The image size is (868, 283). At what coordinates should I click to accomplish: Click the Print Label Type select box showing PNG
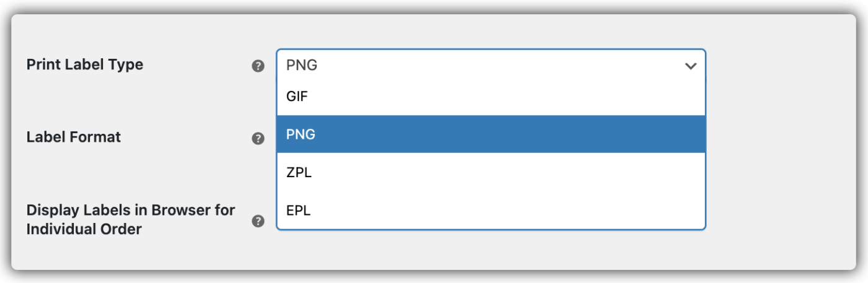coord(491,65)
